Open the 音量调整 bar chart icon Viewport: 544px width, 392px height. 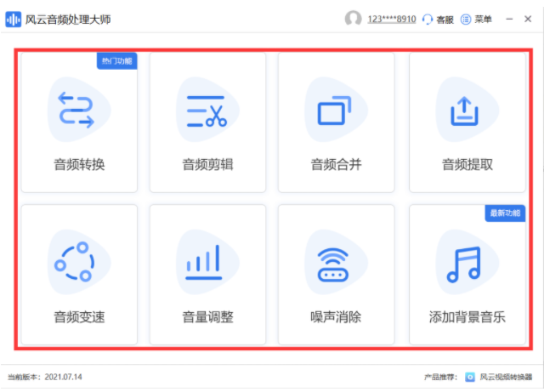coord(204,262)
